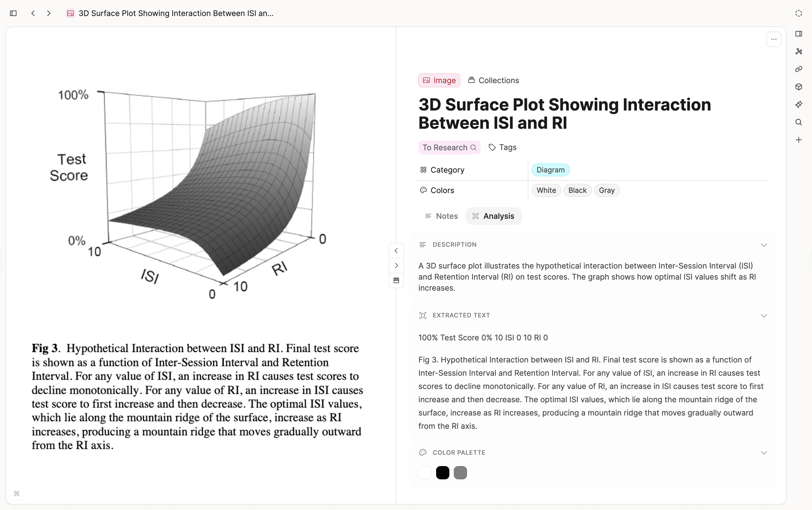Click the palette tray icon on the divider
812x510 pixels.
(x=396, y=280)
